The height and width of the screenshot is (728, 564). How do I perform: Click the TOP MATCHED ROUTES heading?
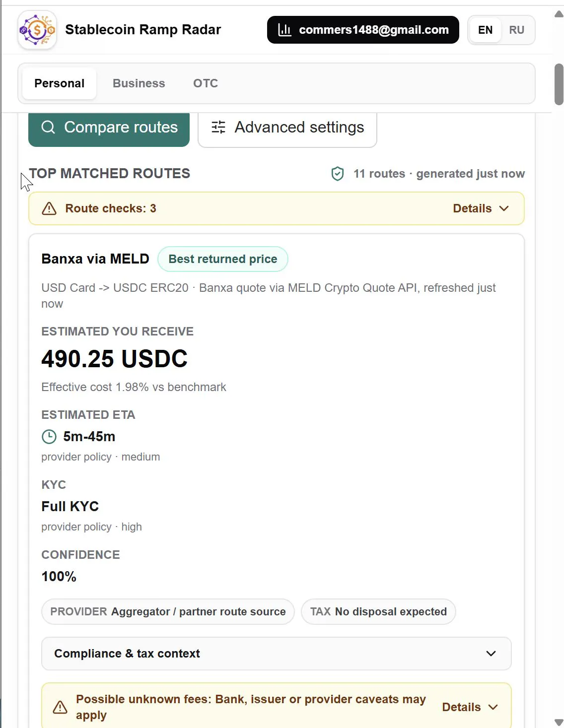[110, 174]
